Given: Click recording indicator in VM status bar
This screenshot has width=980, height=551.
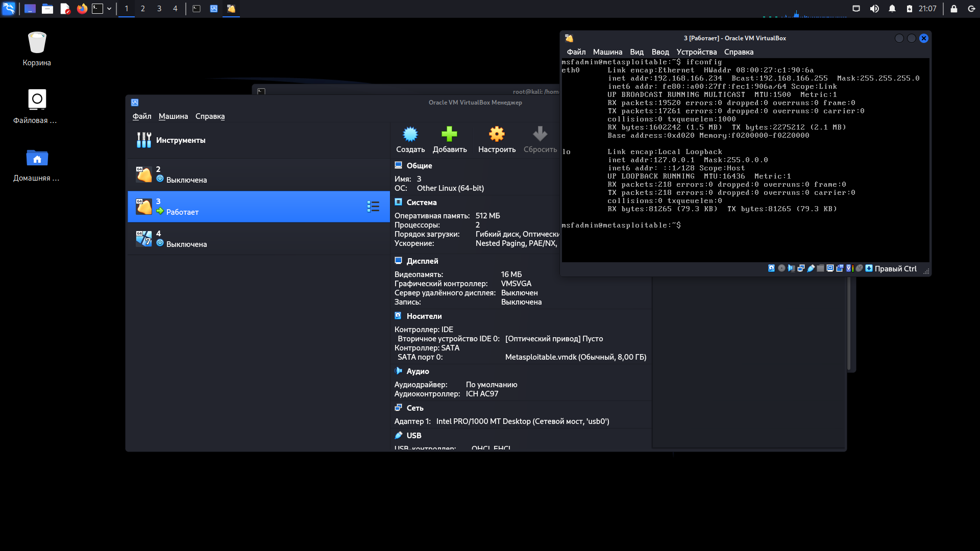Looking at the screenshot, I should (840, 268).
